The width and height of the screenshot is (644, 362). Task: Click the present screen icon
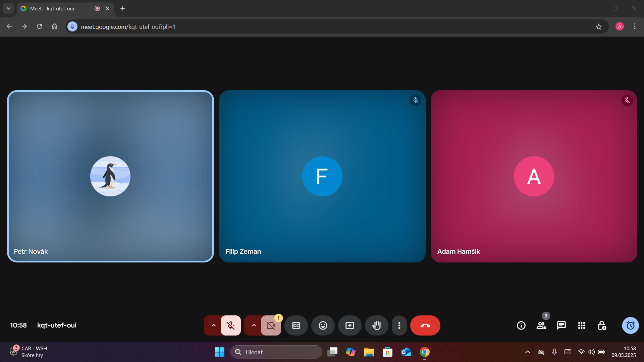350,325
